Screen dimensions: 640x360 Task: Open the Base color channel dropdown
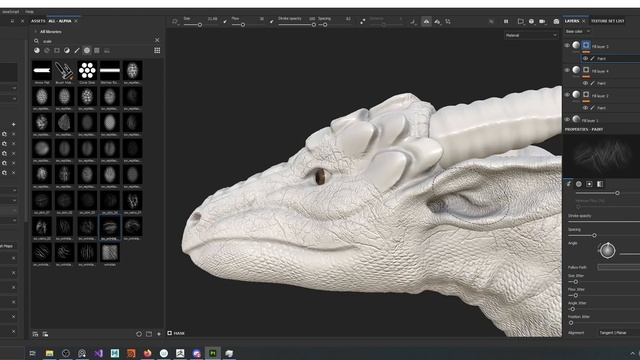click(x=578, y=31)
